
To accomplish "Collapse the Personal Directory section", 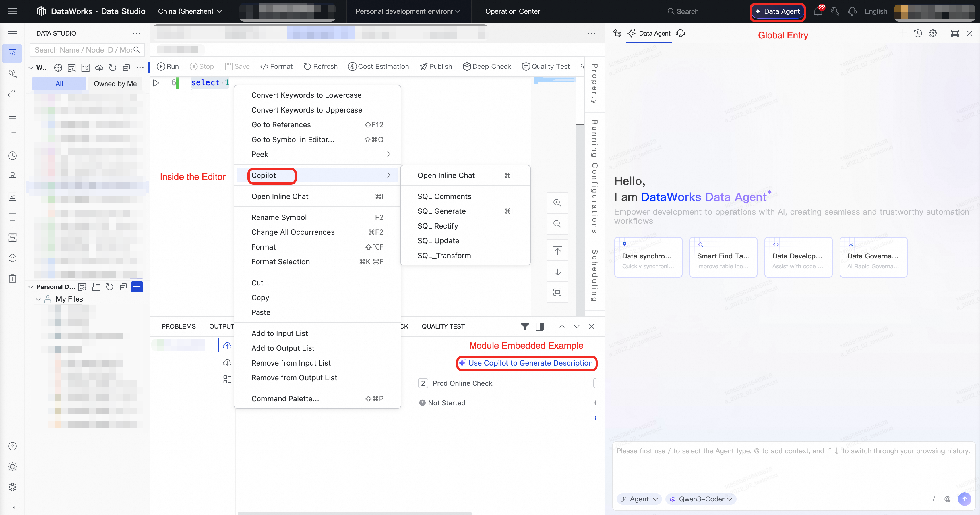I will pyautogui.click(x=31, y=286).
